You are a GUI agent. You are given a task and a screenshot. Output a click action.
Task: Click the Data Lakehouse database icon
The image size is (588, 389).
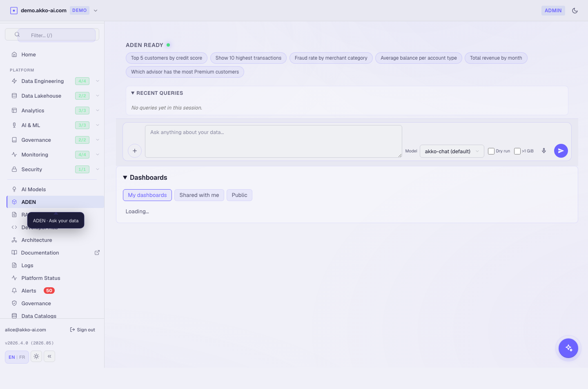14,96
